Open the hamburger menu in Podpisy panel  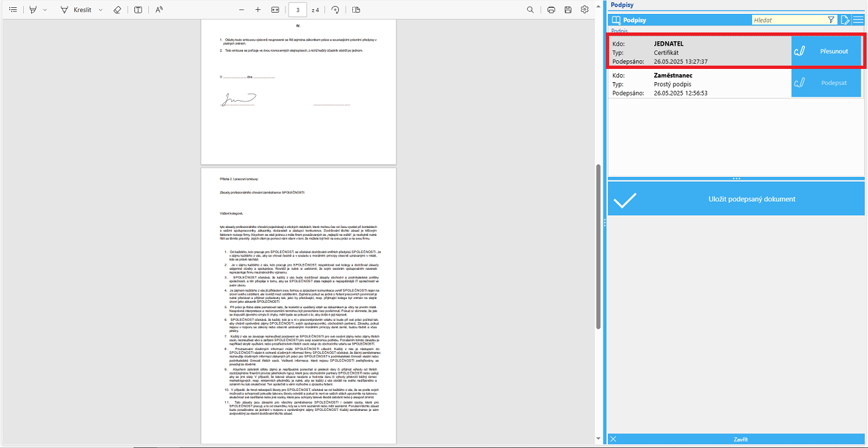tap(858, 20)
